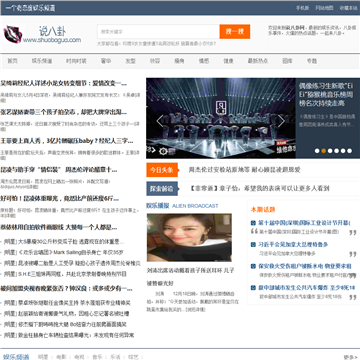Select the fifth carousel dot

tap(343, 151)
